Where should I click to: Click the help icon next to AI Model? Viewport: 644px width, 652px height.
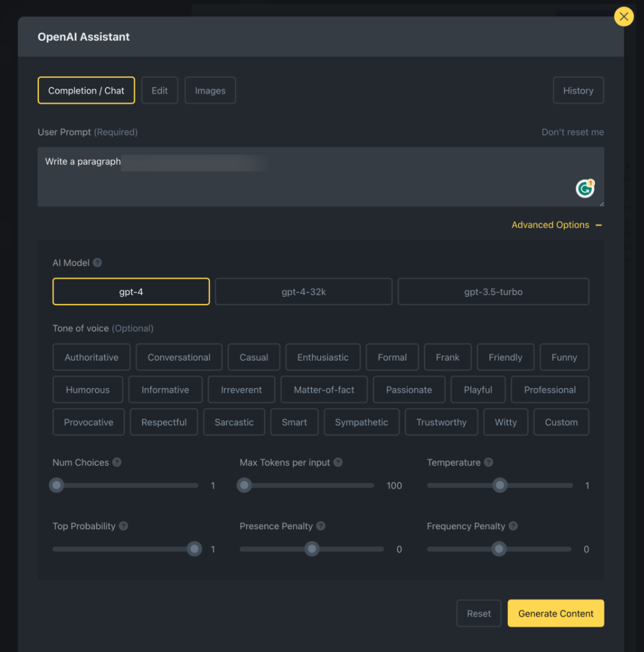[97, 262]
